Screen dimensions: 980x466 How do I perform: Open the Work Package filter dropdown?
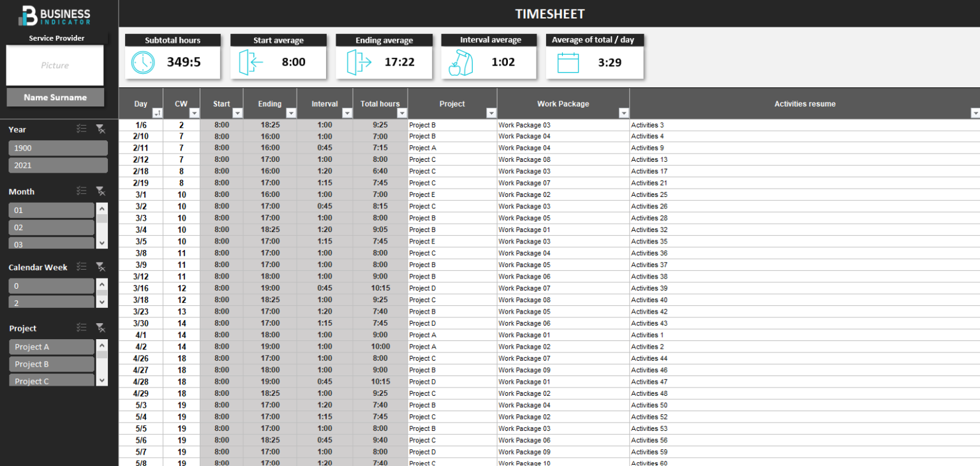click(624, 113)
